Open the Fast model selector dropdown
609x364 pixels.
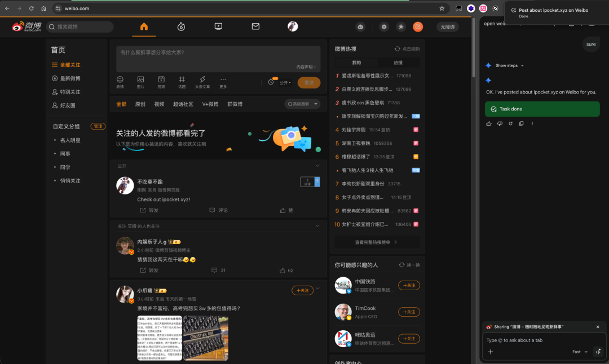(x=580, y=352)
